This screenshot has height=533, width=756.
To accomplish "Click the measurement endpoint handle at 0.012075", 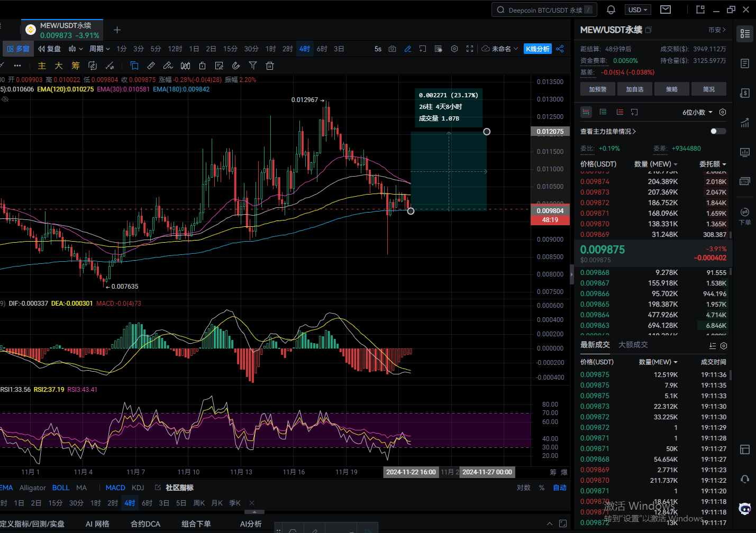I will click(x=487, y=132).
